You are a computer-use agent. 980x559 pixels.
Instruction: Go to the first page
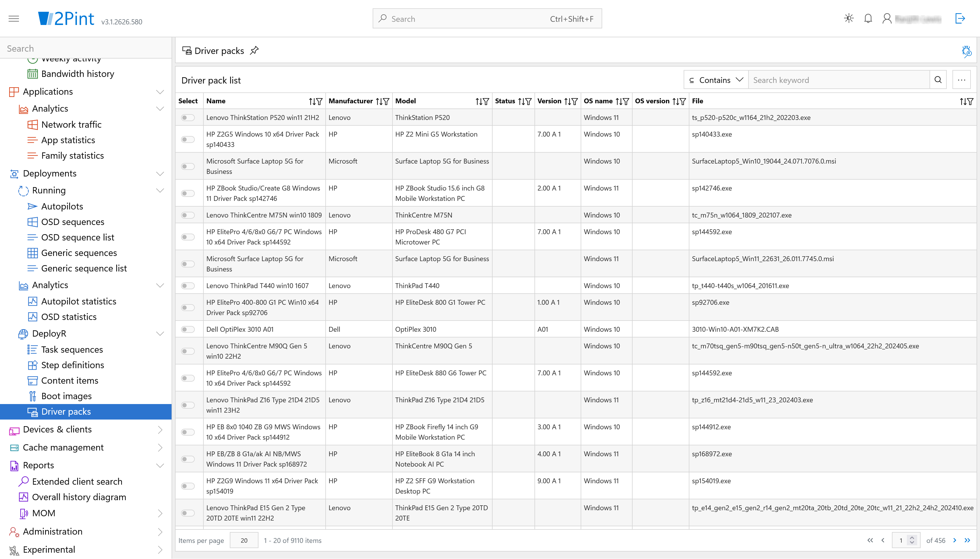point(870,540)
